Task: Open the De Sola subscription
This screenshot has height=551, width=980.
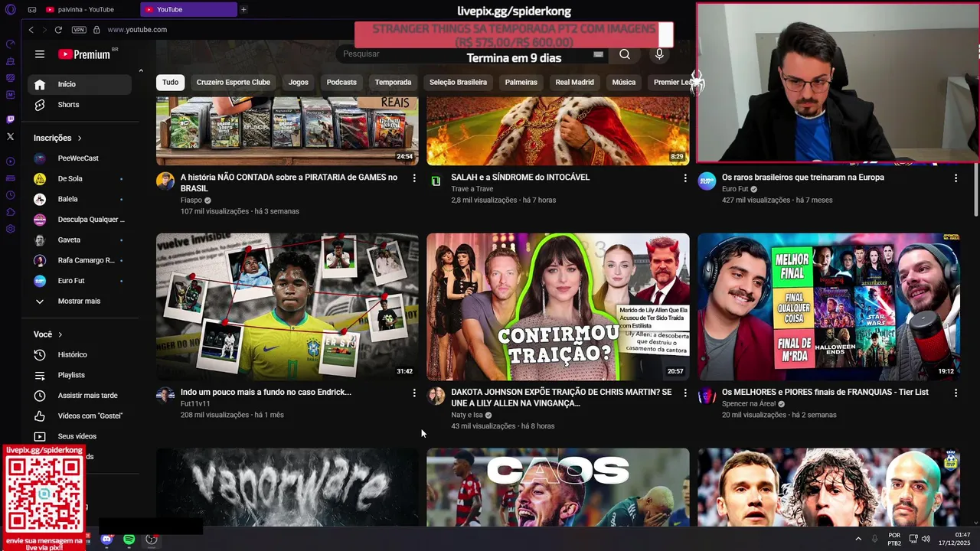Action: 79,179
